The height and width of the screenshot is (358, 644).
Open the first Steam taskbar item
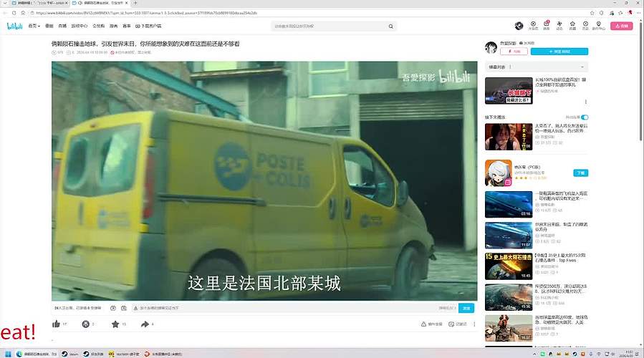[69, 354]
